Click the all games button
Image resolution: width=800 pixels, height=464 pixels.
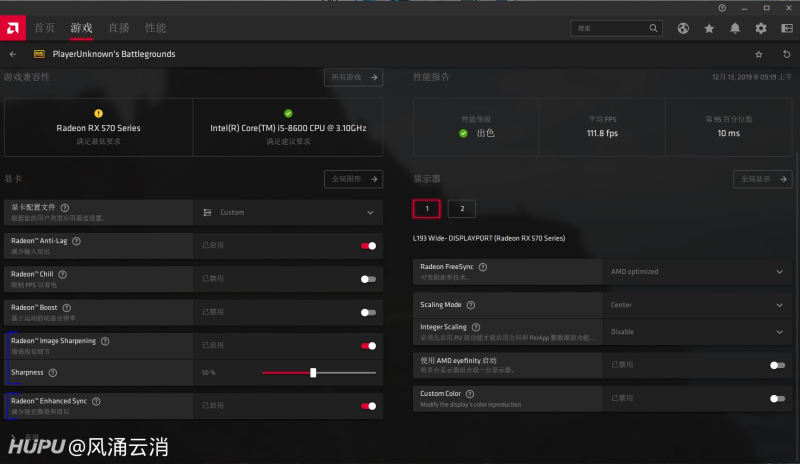pyautogui.click(x=354, y=77)
